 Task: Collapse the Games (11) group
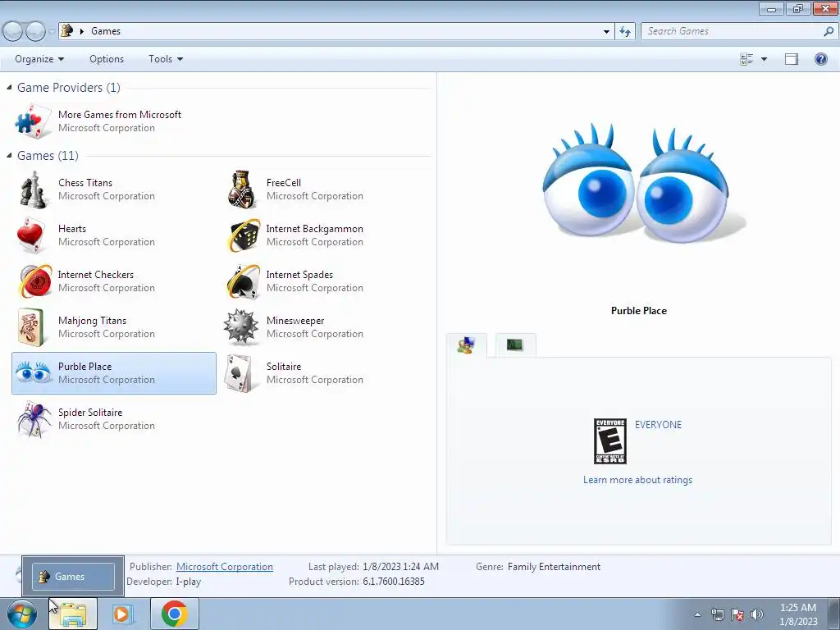9,155
